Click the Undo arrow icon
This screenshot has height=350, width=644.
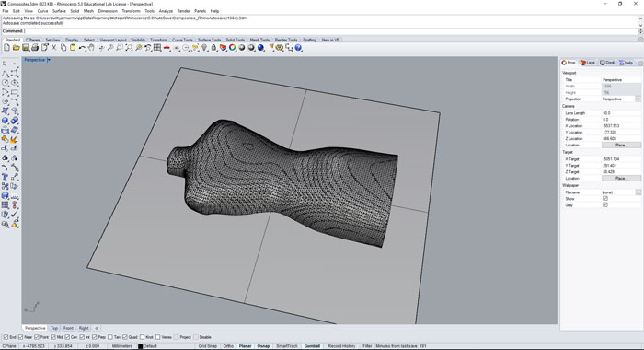(x=82, y=48)
